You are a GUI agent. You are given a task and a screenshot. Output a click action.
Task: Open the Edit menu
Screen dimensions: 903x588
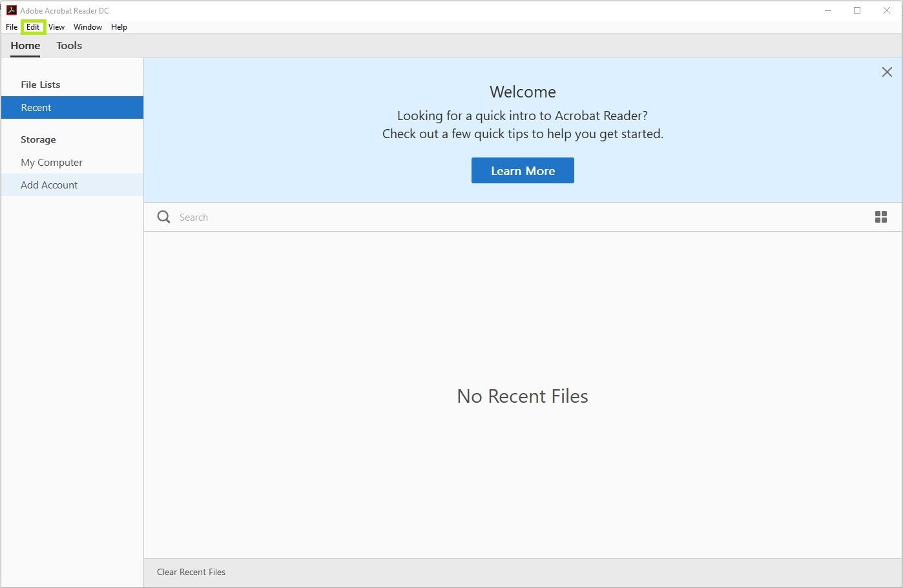33,27
